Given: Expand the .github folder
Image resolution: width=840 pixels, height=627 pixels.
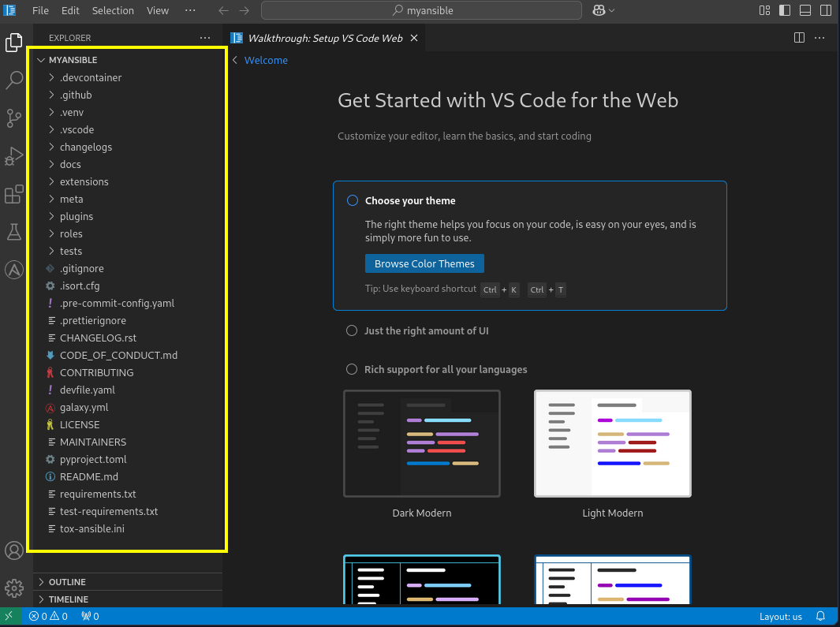Looking at the screenshot, I should click(129, 95).
